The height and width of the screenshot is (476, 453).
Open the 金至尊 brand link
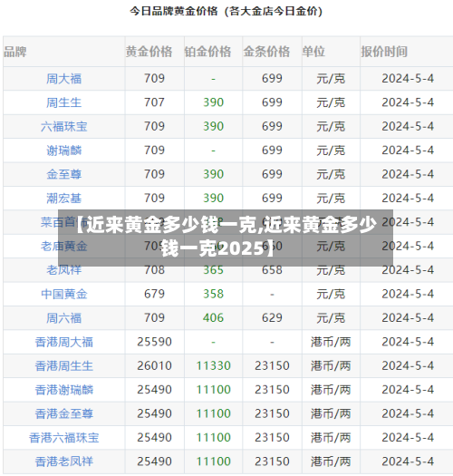click(63, 174)
